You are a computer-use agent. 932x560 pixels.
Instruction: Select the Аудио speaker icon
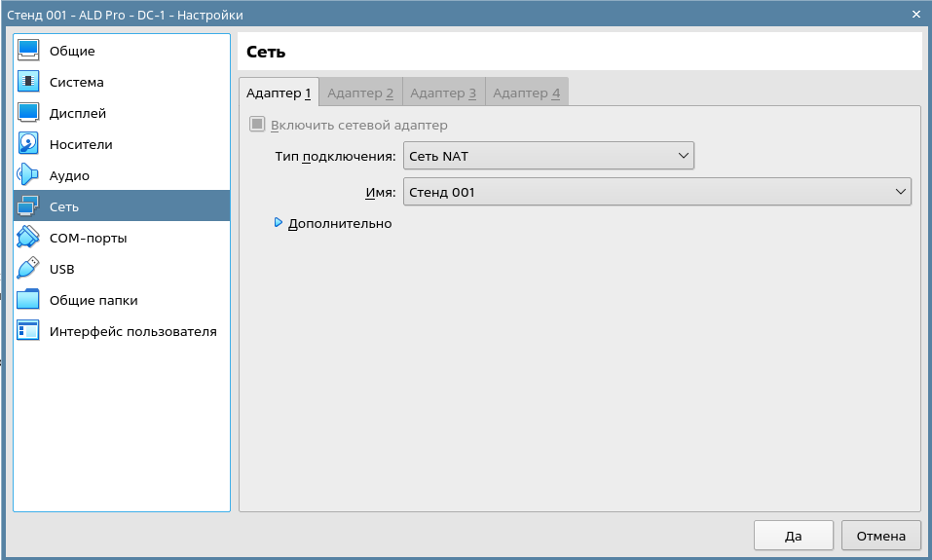coord(28,175)
